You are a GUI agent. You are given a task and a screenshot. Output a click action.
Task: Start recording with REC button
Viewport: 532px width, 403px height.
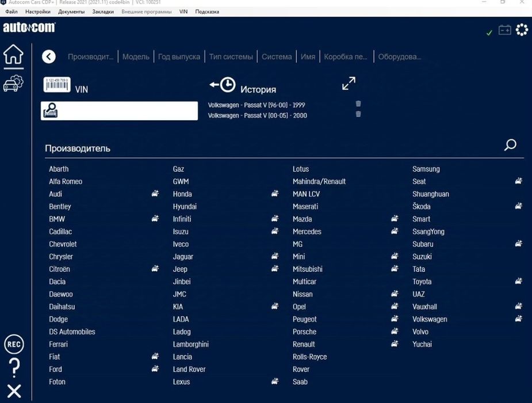tap(14, 344)
